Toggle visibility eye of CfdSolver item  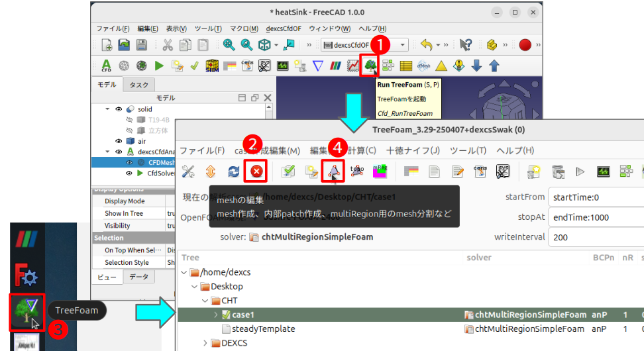click(x=129, y=174)
